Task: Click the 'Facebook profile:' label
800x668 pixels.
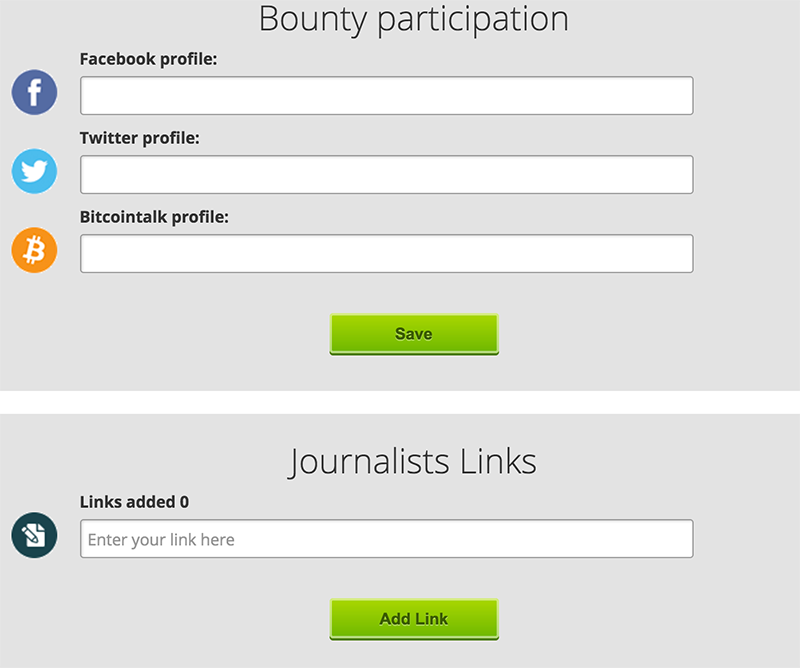Action: [x=148, y=59]
